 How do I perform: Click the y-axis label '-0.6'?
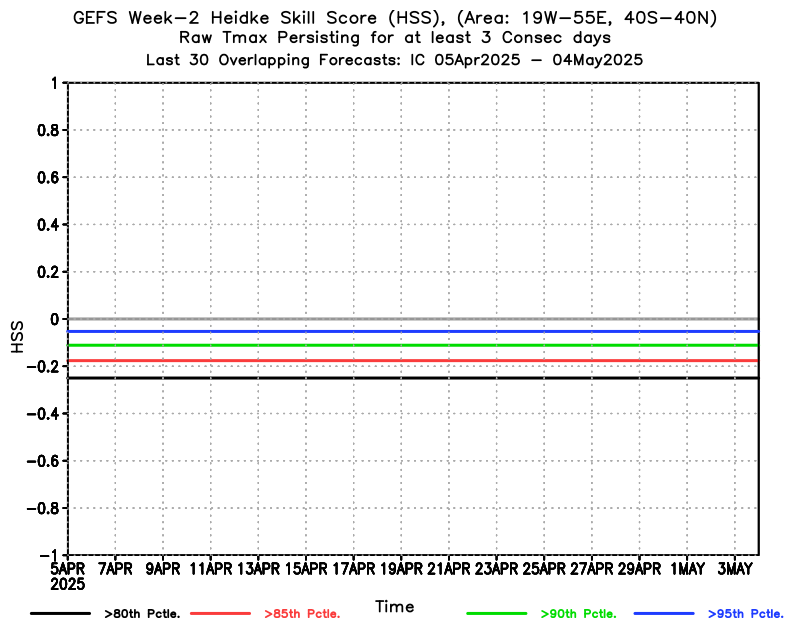click(43, 461)
